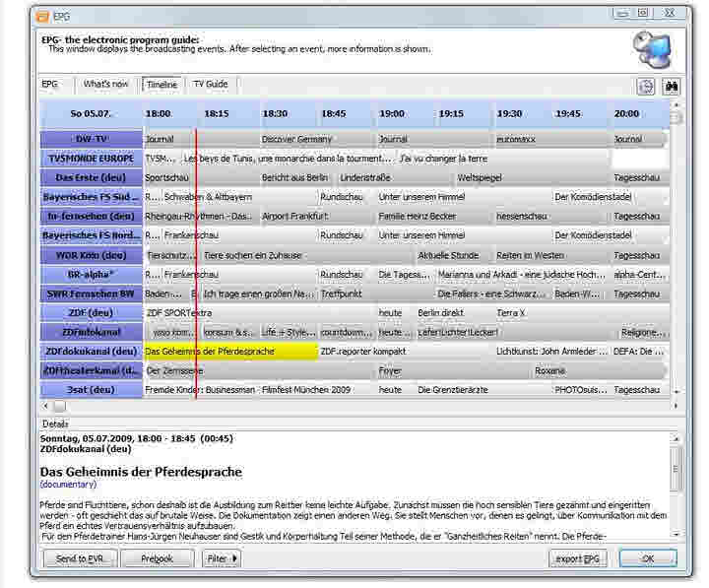This screenshot has height=588, width=709.
Task: Click the ZDF (deu) channel header
Action: click(x=91, y=313)
